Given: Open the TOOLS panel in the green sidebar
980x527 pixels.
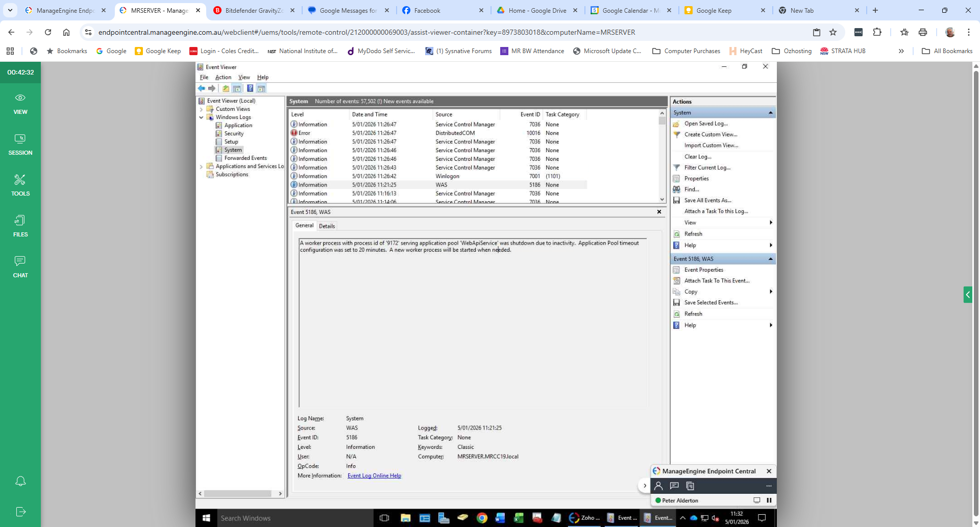Looking at the screenshot, I should pos(20,185).
